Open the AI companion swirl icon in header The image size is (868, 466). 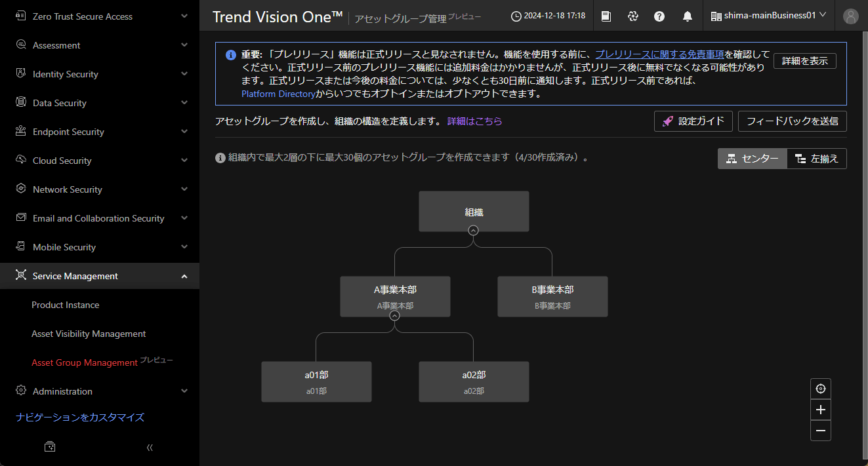point(633,16)
